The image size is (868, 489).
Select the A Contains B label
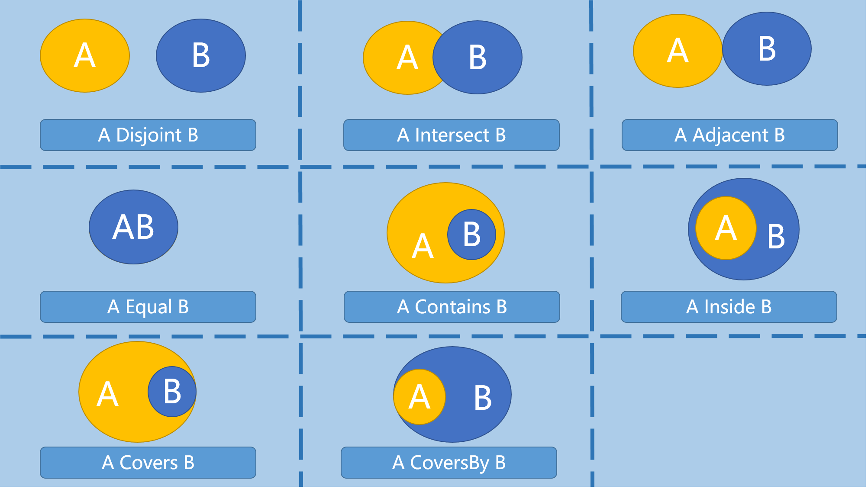pos(452,307)
